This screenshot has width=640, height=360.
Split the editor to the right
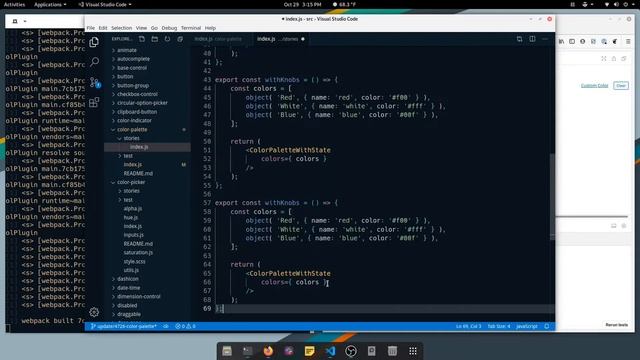tap(532, 39)
